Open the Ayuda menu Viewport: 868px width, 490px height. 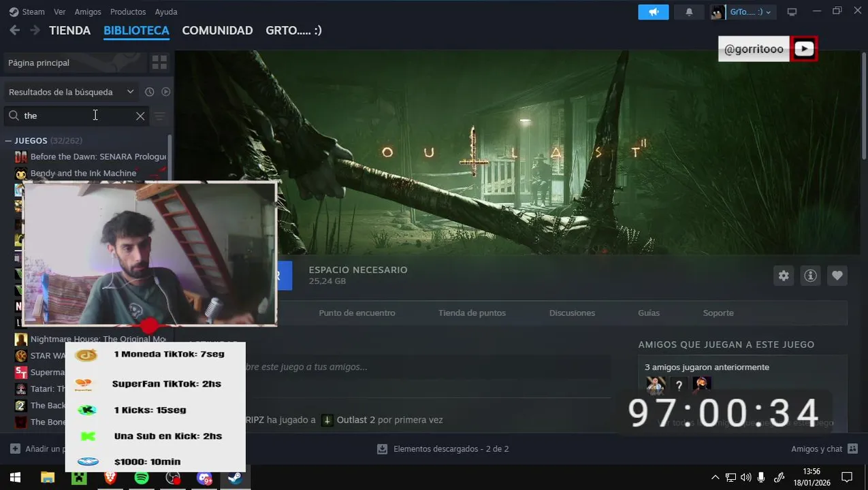click(166, 12)
